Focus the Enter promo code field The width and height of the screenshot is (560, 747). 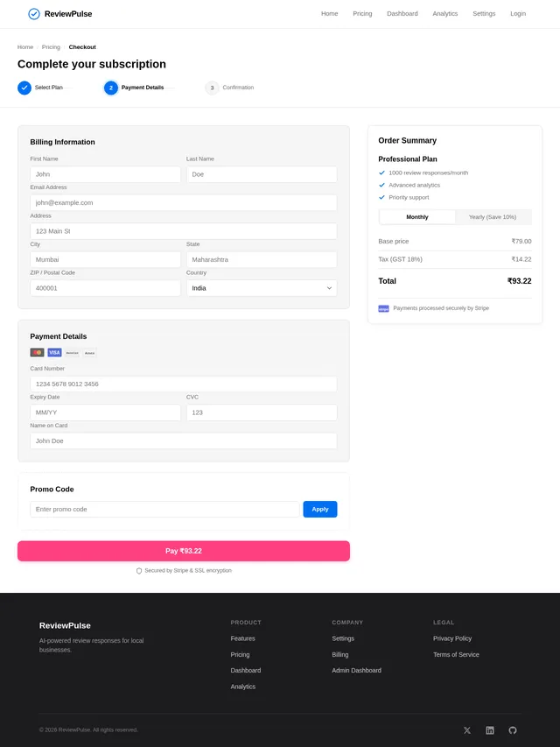tap(164, 510)
